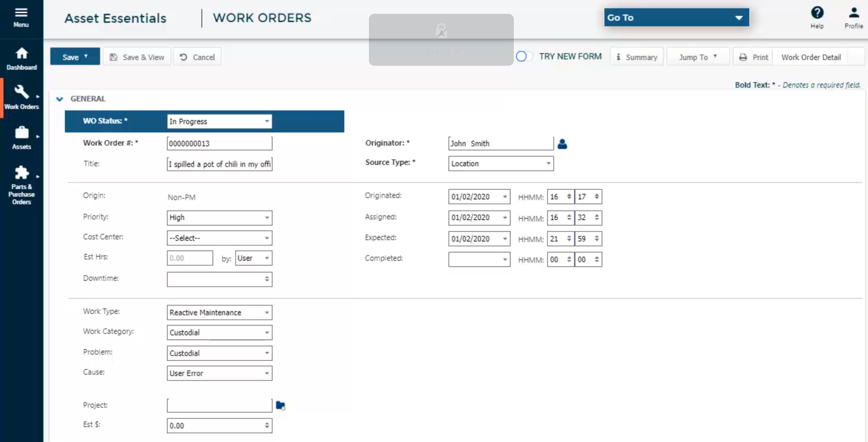868x442 pixels.
Task: Open the hamburger Menu
Action: tap(21, 13)
